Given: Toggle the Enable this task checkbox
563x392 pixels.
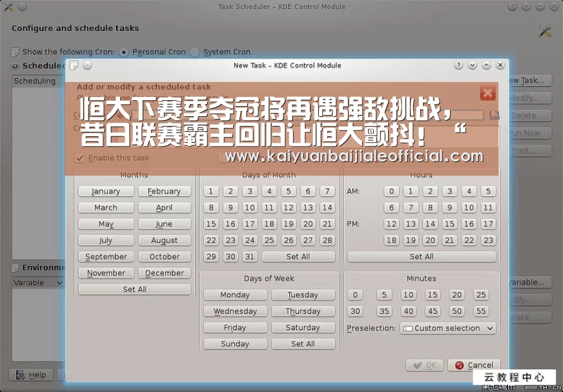Looking at the screenshot, I should click(79, 158).
